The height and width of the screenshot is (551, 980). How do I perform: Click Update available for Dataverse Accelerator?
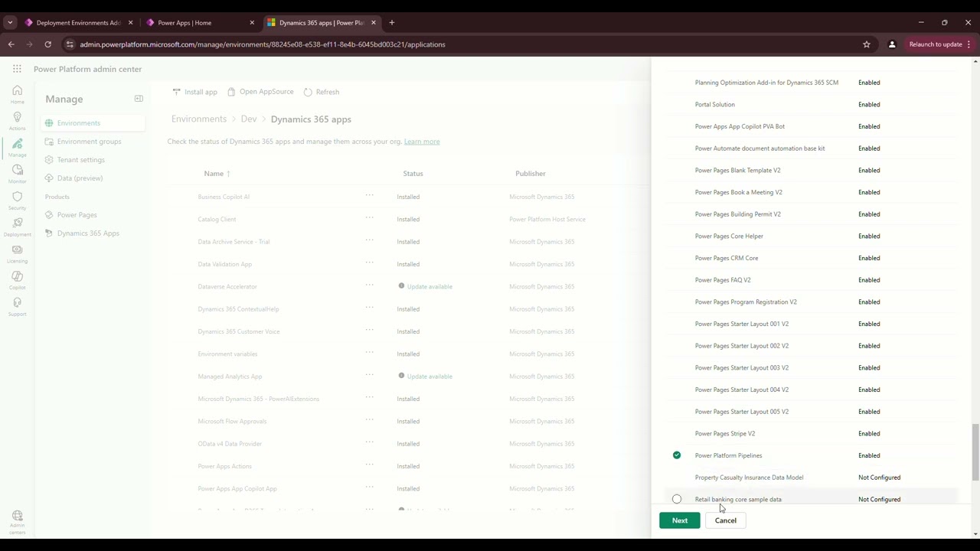point(430,286)
